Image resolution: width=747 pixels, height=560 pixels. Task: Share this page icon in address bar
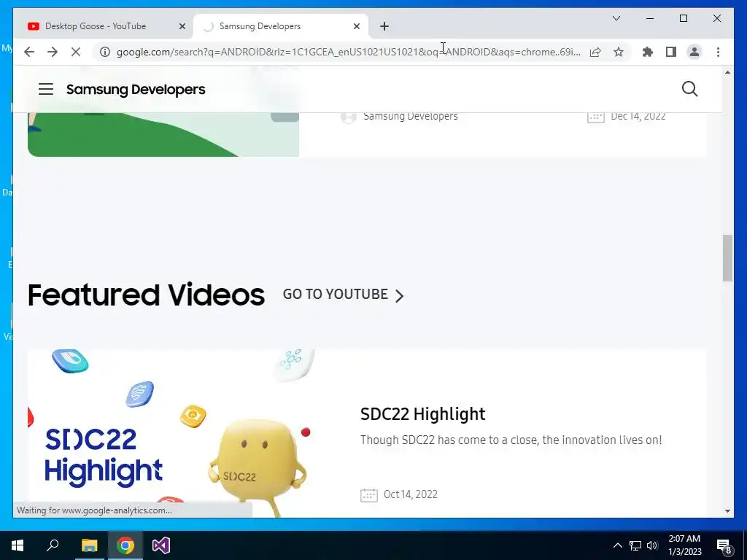[x=595, y=52]
